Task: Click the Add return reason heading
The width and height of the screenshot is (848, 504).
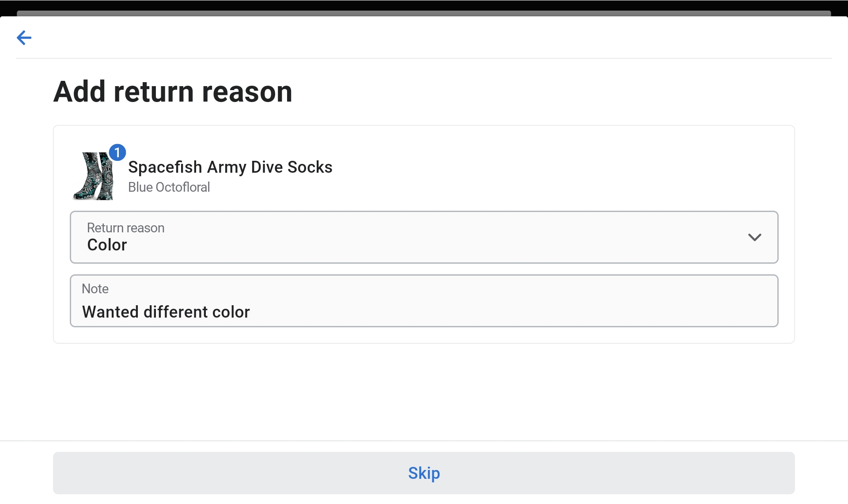Action: pos(173,92)
